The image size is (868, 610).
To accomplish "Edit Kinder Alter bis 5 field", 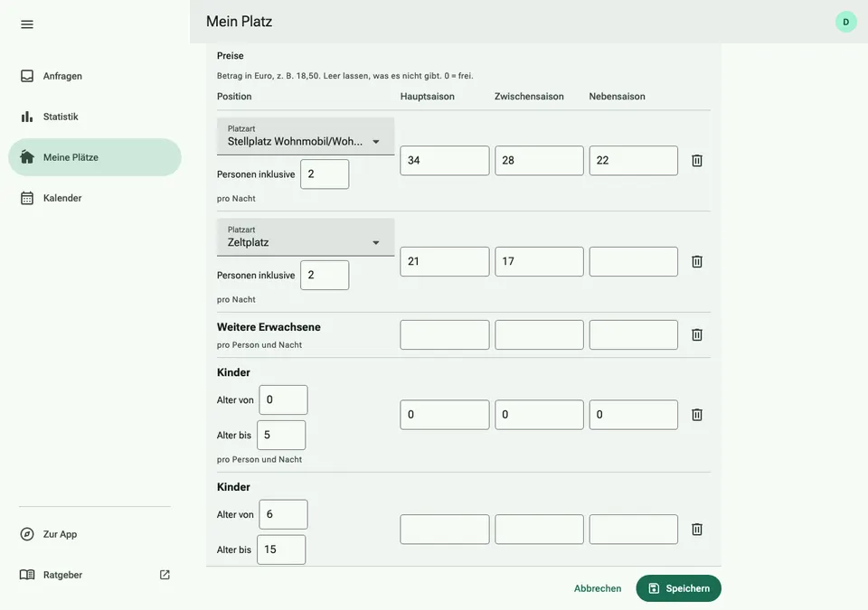I will click(281, 435).
